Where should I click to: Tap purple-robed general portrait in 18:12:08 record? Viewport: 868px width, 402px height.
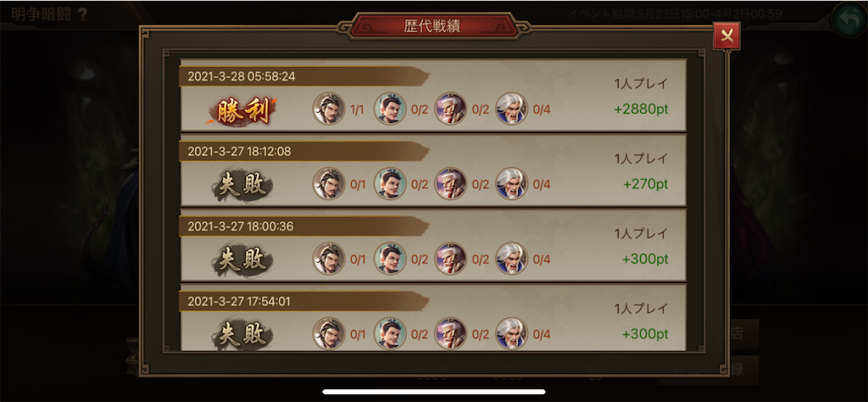click(451, 183)
